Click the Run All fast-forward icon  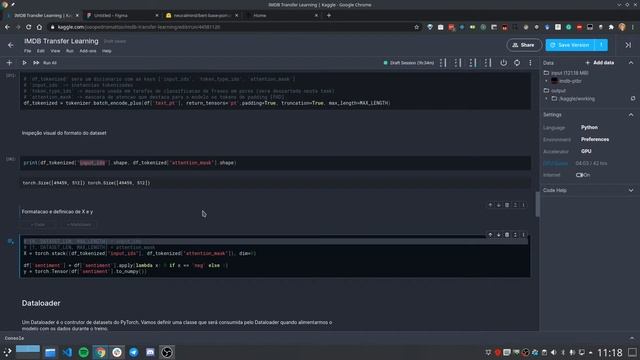tap(36, 63)
